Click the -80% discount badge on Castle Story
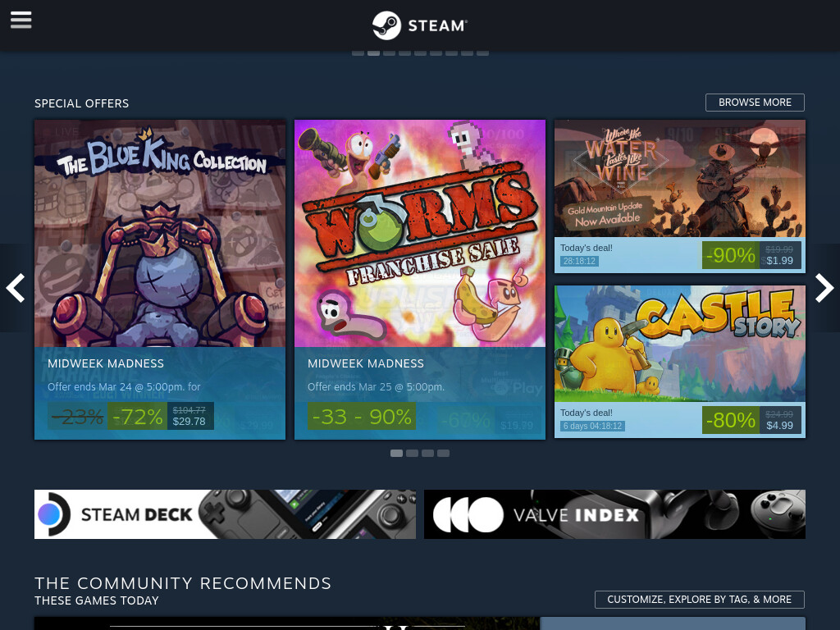Image resolution: width=840 pixels, height=630 pixels. click(730, 420)
